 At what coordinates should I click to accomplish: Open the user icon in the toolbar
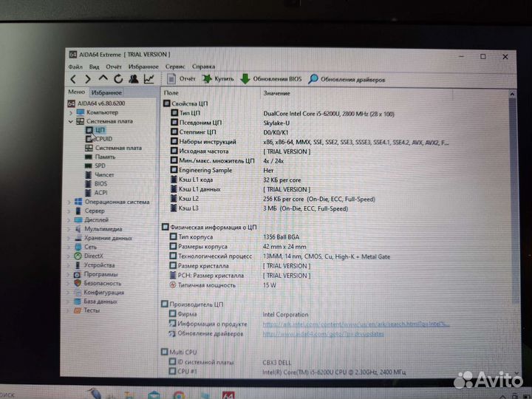[x=133, y=79]
